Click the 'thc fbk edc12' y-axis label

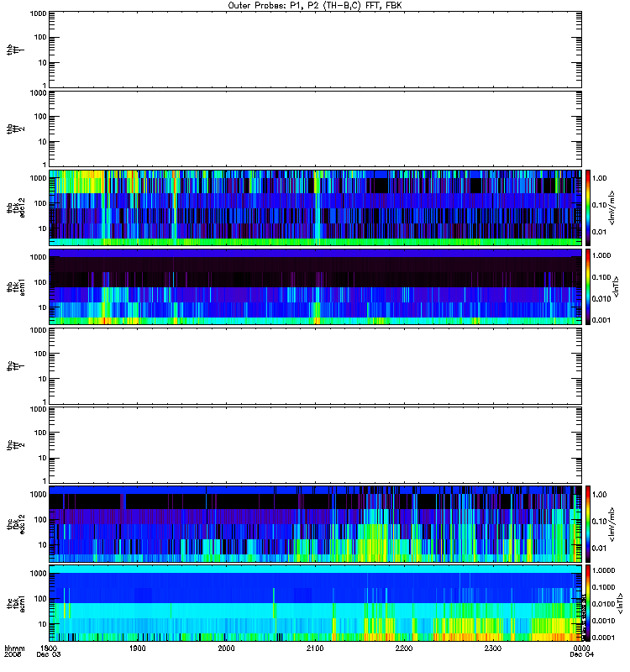point(15,523)
